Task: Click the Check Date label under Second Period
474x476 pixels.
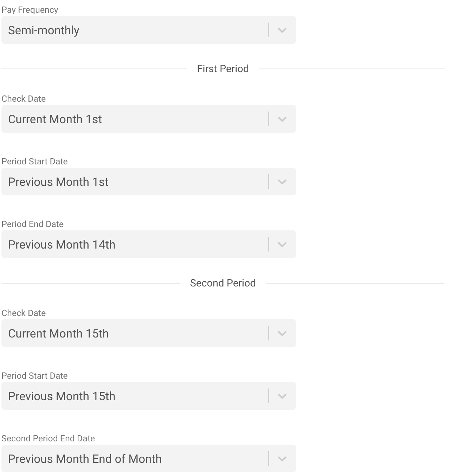Action: 24,313
